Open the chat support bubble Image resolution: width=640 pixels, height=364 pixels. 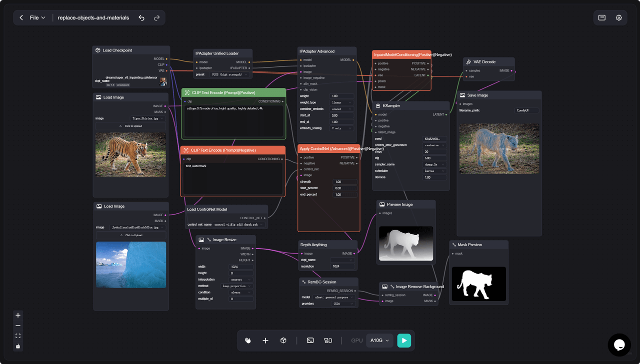pos(619,345)
